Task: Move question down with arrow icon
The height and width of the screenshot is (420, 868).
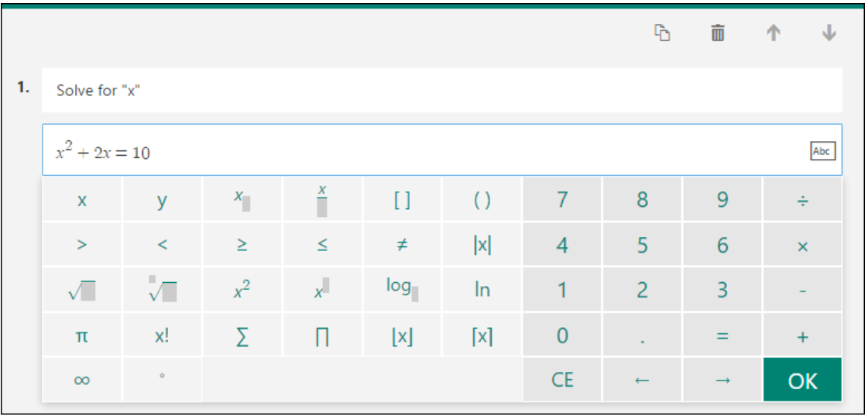Action: point(829,33)
